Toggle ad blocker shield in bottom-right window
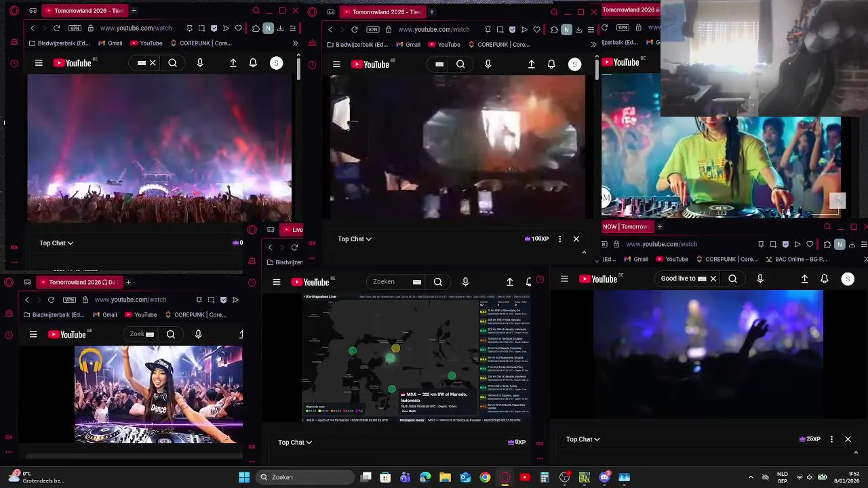Image resolution: width=868 pixels, height=488 pixels. pyautogui.click(x=785, y=244)
